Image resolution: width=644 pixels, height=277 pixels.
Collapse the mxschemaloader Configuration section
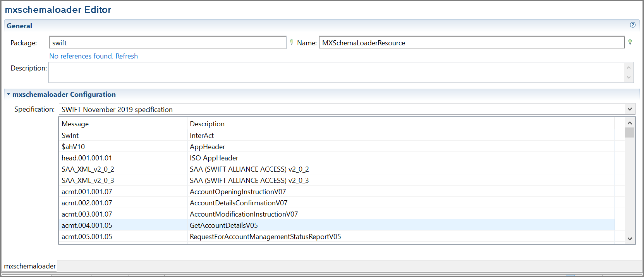pyautogui.click(x=9, y=94)
